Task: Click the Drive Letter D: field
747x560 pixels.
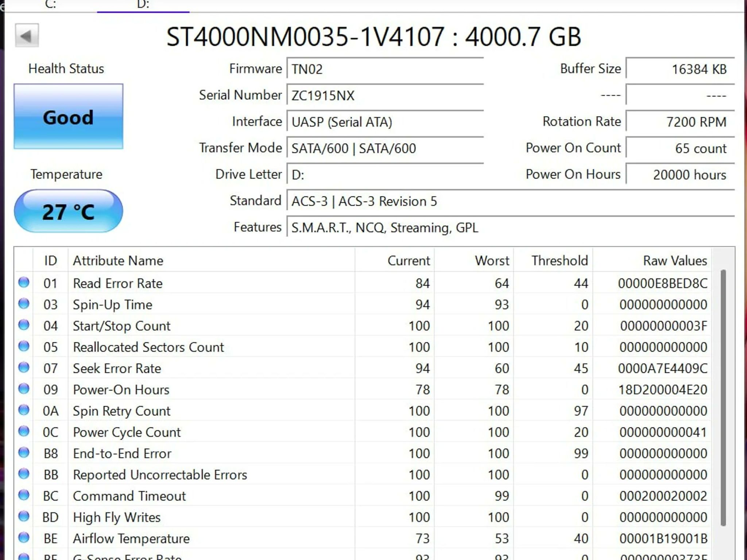Action: pyautogui.click(x=385, y=174)
